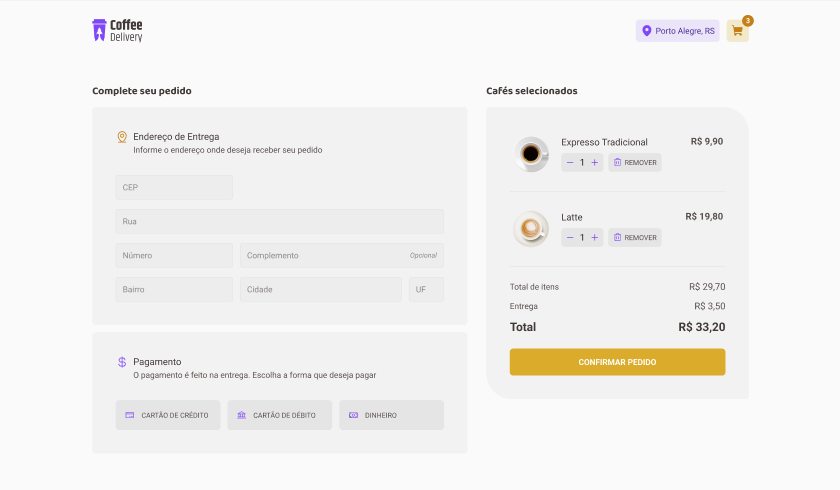Select Cartão de Crédito payment option
Viewport: 840px width, 490px height.
click(x=168, y=415)
